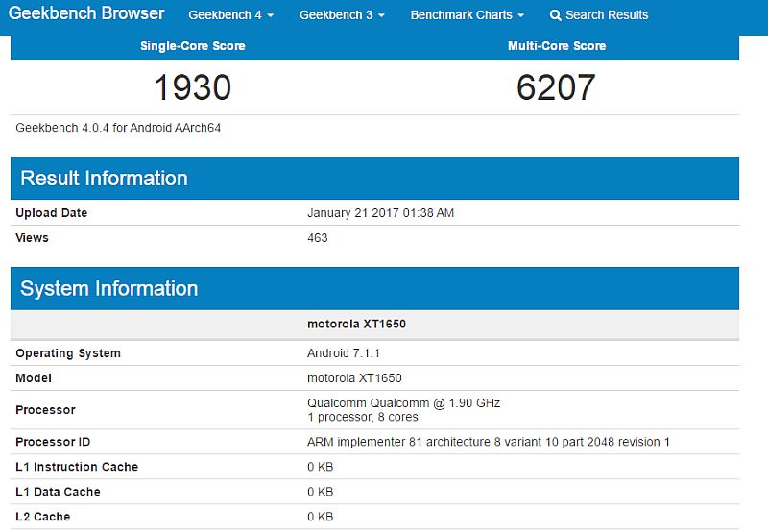Click 0 KB in L1 Data Cache row
This screenshot has width=768, height=532.
tap(321, 493)
